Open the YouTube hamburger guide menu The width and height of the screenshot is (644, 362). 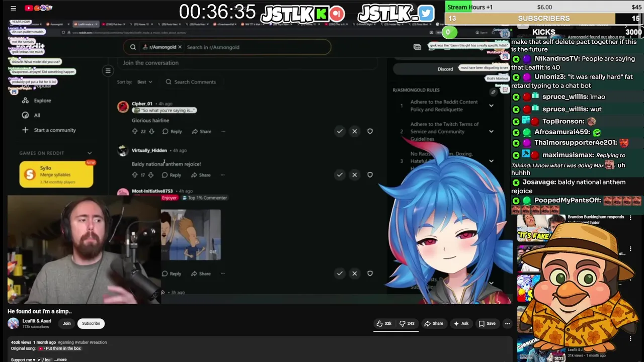(13, 8)
